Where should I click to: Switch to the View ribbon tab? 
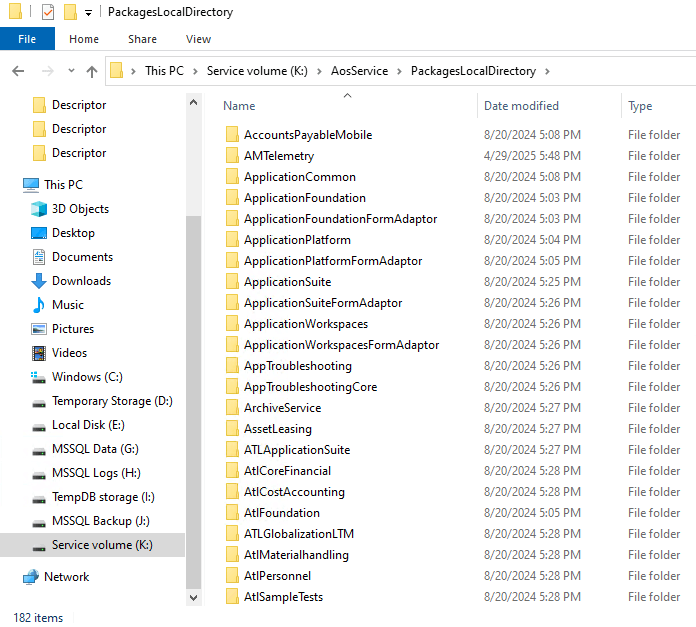click(x=198, y=39)
